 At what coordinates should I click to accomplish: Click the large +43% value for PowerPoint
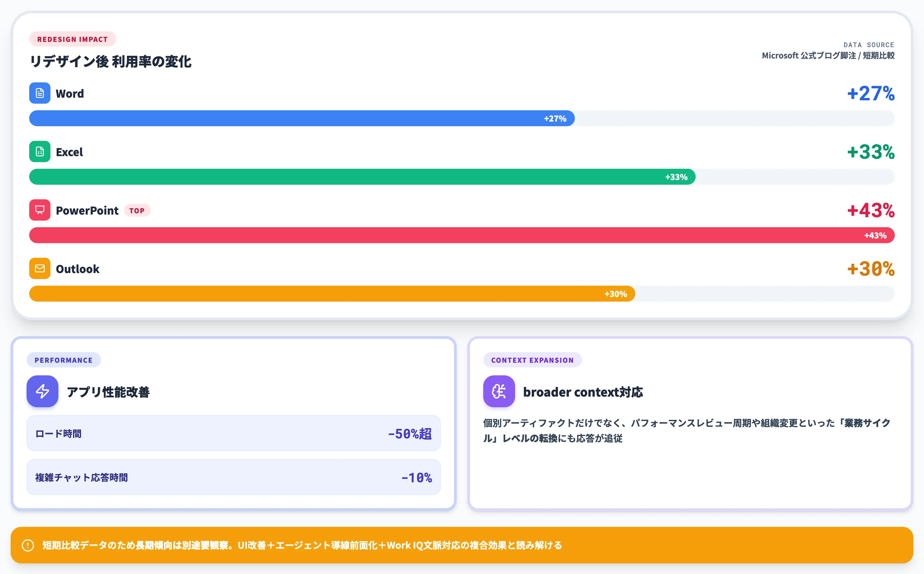[871, 210]
